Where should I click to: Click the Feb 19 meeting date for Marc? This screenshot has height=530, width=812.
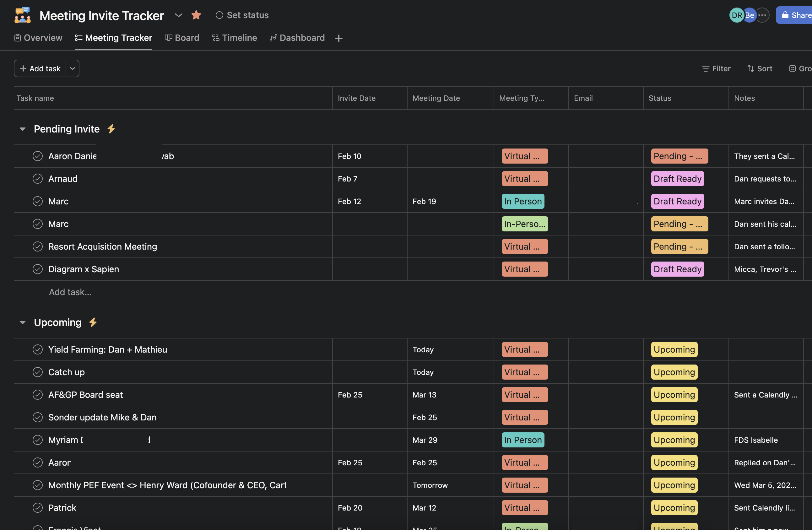[424, 201]
